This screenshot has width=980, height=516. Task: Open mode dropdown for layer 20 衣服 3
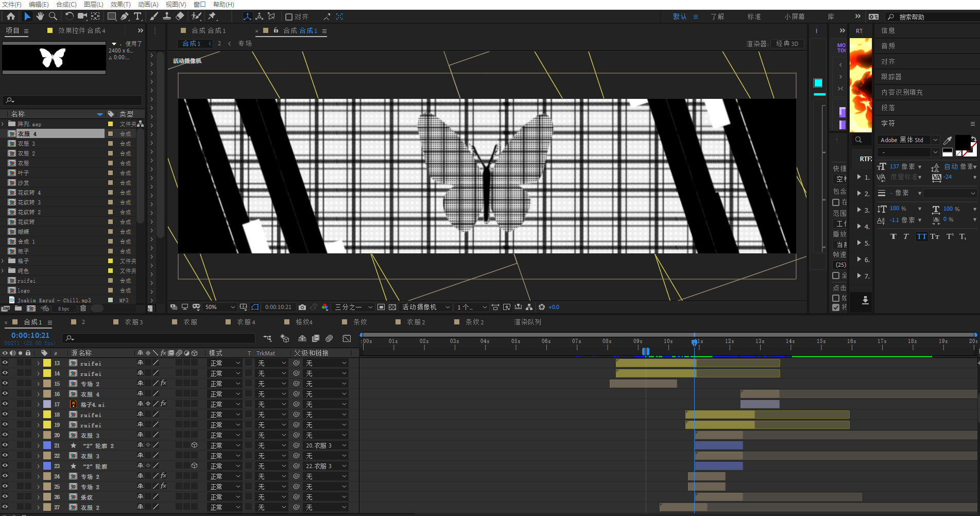[x=225, y=435]
